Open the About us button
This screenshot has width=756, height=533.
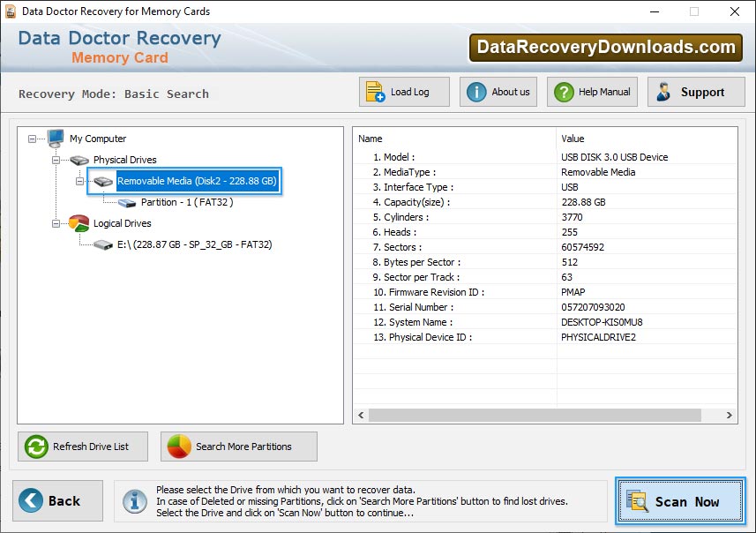pyautogui.click(x=498, y=92)
